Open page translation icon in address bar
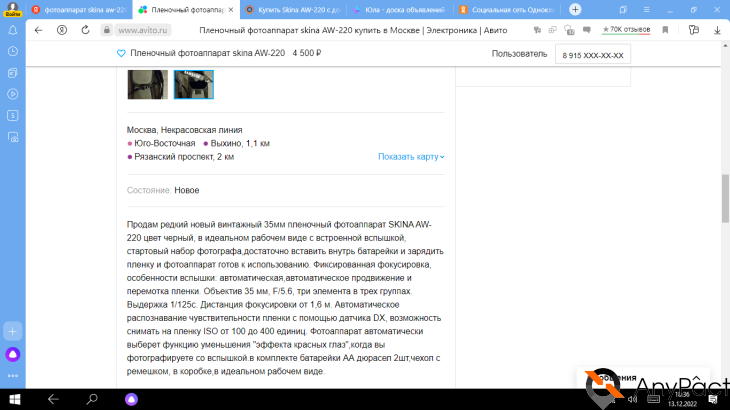This screenshot has width=730, height=410. [x=537, y=30]
